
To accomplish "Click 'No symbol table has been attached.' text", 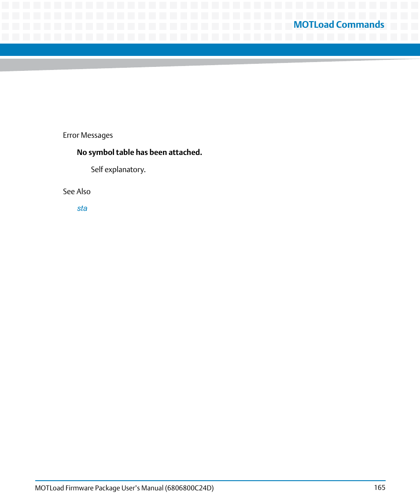I will [x=139, y=152].
